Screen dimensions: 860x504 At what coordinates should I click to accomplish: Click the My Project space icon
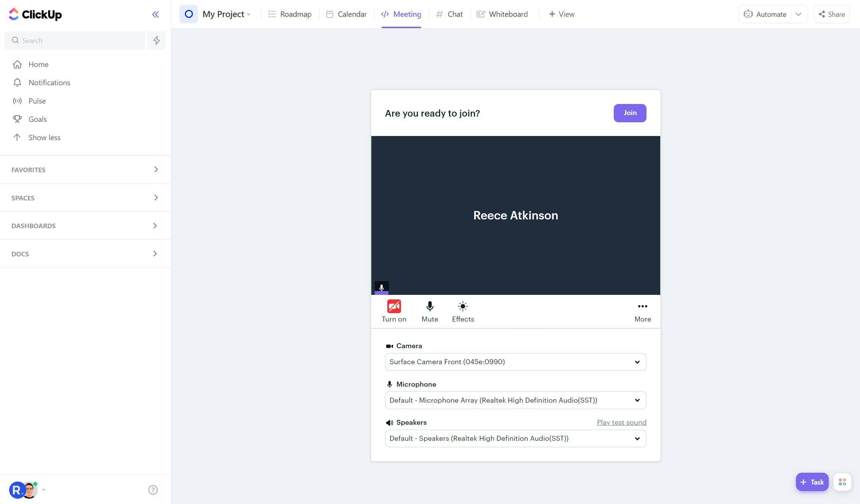tap(189, 14)
